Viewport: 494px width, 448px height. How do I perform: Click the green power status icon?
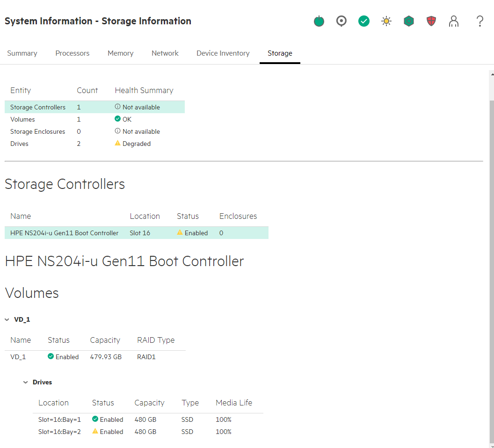click(319, 21)
